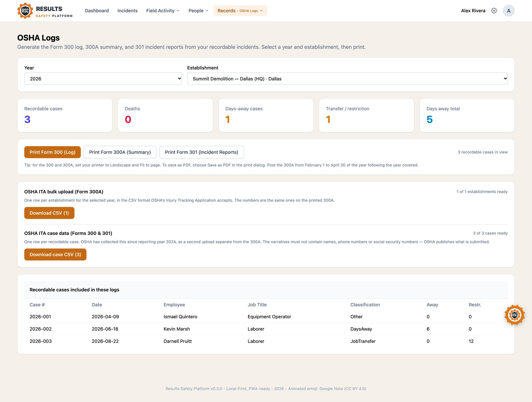Click employee Ismael Quintero

[180, 317]
